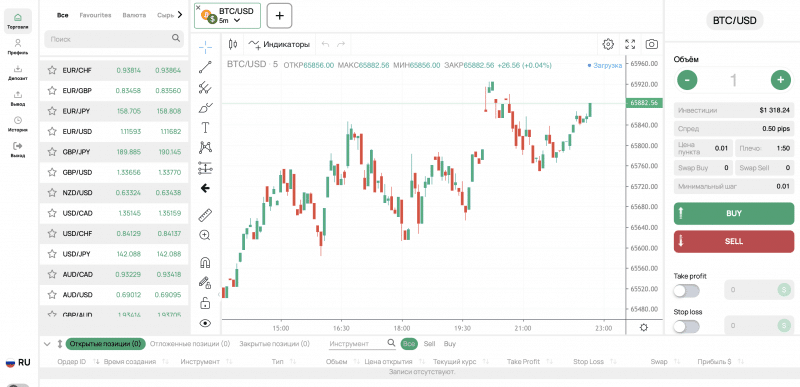The width and height of the screenshot is (800, 387).
Task: Open the Открытые позиции (0) tab
Action: pyautogui.click(x=106, y=344)
